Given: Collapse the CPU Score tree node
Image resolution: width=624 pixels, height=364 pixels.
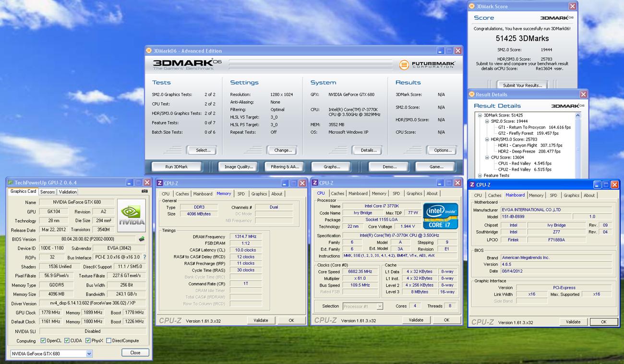Looking at the screenshot, I should (x=486, y=157).
